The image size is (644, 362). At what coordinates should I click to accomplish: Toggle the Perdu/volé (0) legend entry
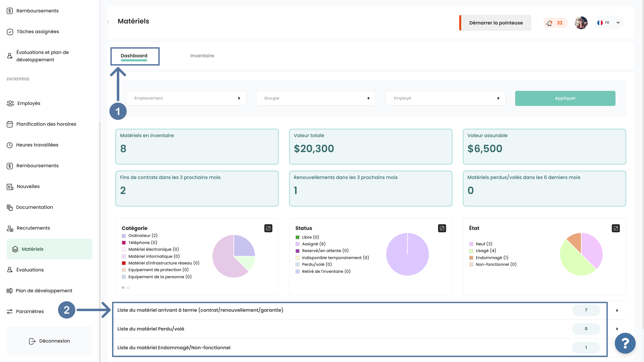[x=314, y=265]
